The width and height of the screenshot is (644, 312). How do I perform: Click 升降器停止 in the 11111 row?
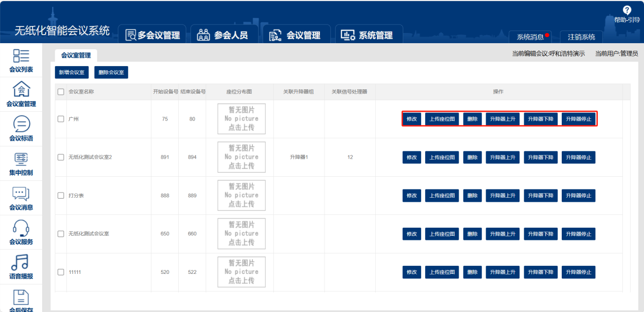578,272
